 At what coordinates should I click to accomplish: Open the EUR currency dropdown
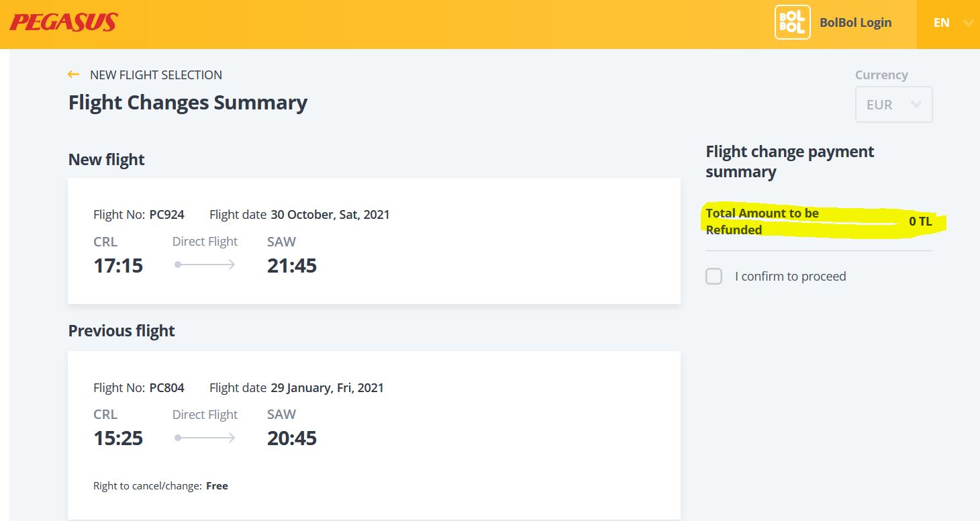click(x=893, y=104)
